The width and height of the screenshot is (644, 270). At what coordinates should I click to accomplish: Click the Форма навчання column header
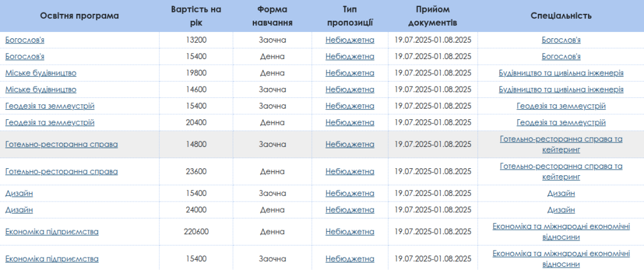click(x=272, y=16)
